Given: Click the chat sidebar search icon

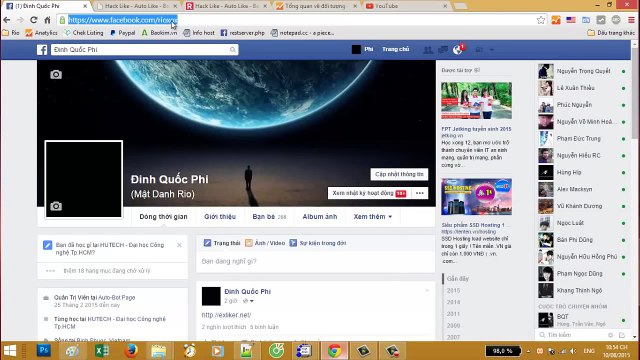Looking at the screenshot, I should [x=542, y=335].
